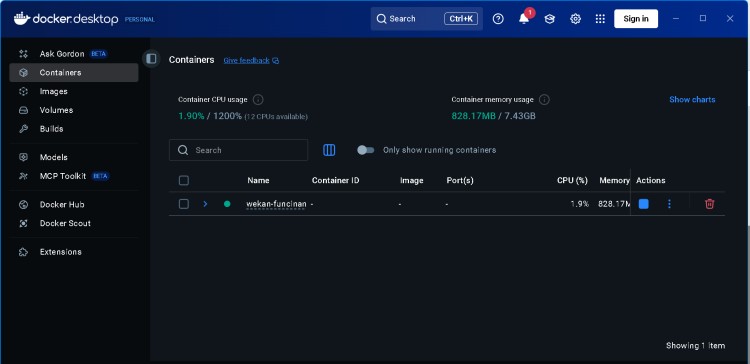Collapse the sidebar with panel toggle icon
750x364 pixels.
click(151, 59)
